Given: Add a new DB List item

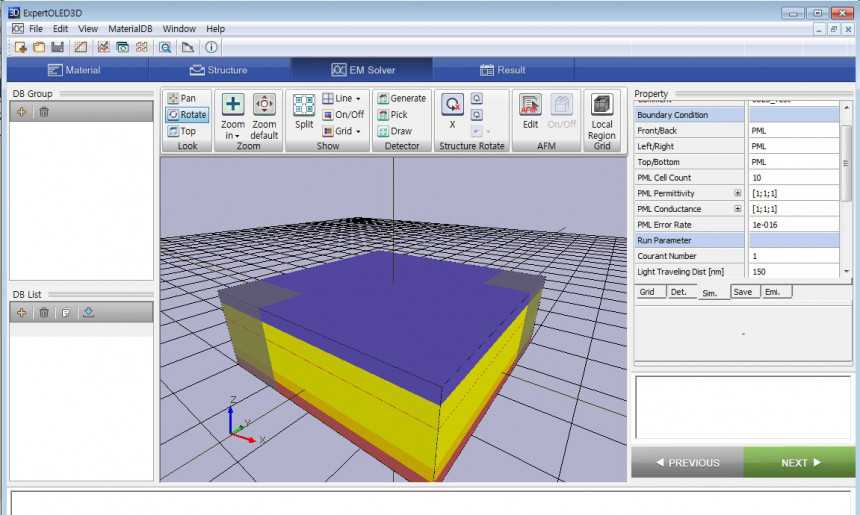Looking at the screenshot, I should point(21,313).
